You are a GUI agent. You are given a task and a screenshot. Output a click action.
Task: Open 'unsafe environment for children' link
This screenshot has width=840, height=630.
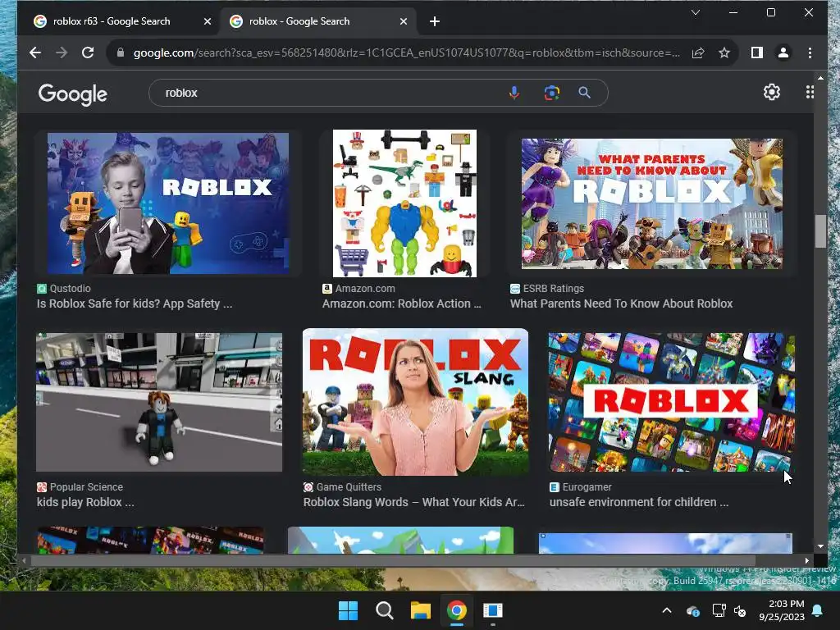[639, 503]
